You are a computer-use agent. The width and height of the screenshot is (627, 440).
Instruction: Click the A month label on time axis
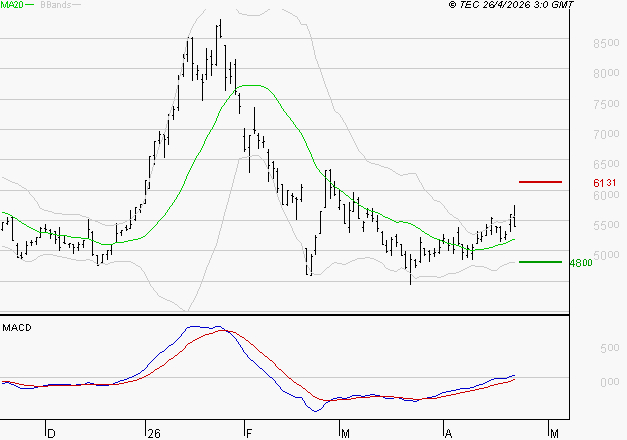tap(449, 434)
